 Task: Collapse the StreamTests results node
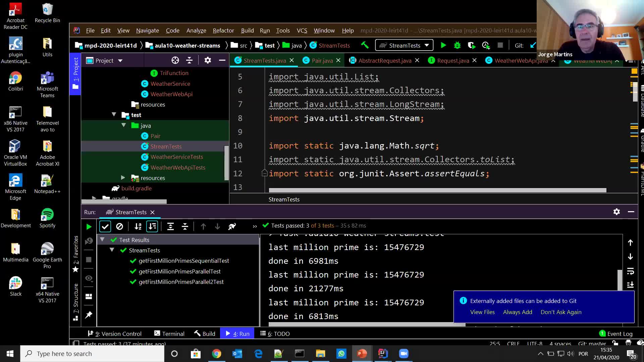[112, 250]
